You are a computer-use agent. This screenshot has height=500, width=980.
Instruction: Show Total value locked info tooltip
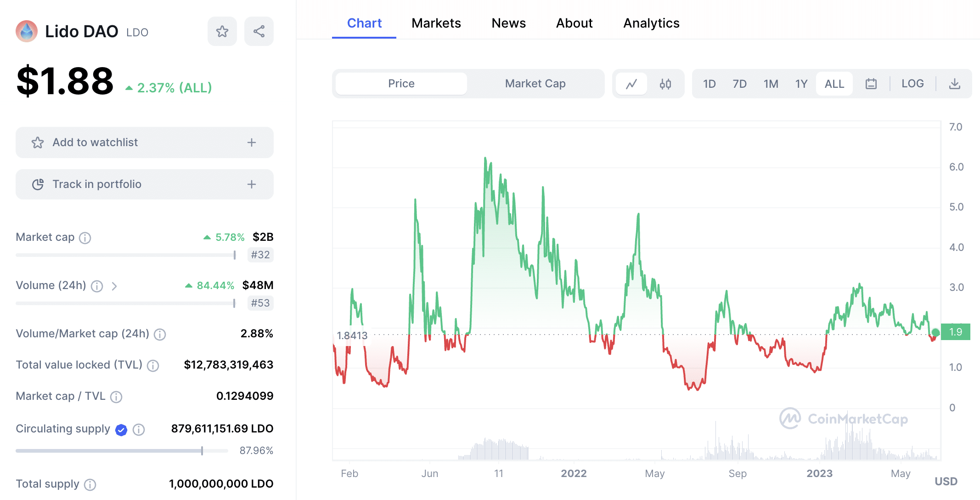153,365
